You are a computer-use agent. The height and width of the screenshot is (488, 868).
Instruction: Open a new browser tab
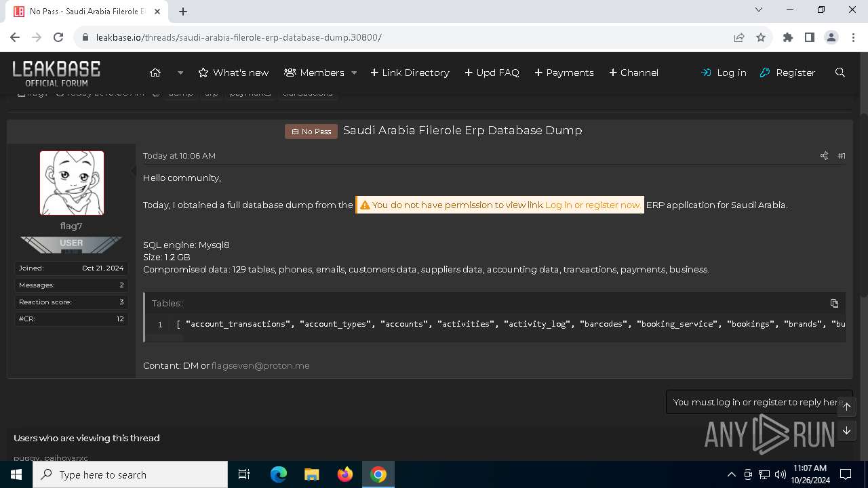(183, 12)
